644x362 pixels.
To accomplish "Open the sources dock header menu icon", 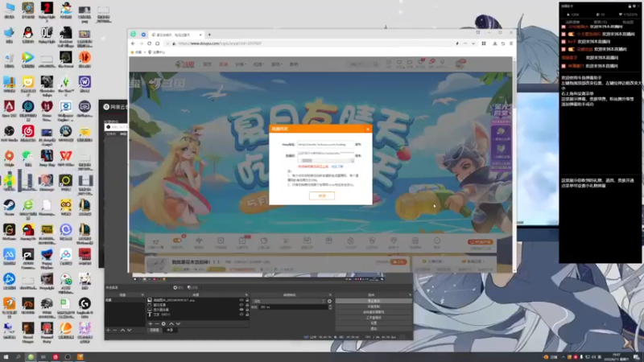I will (x=246, y=294).
